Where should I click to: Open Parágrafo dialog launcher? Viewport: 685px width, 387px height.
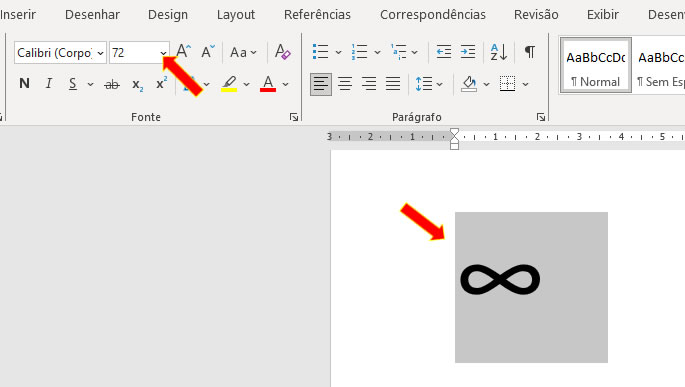click(x=541, y=117)
